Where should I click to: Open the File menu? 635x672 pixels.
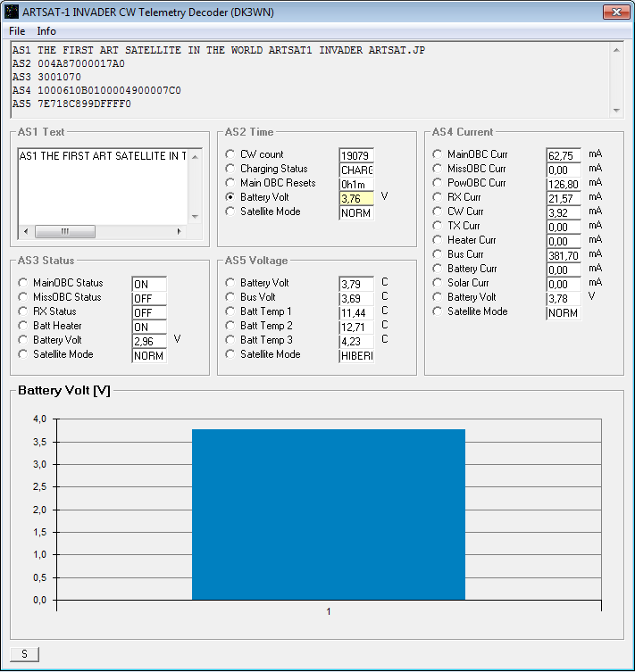click(17, 31)
